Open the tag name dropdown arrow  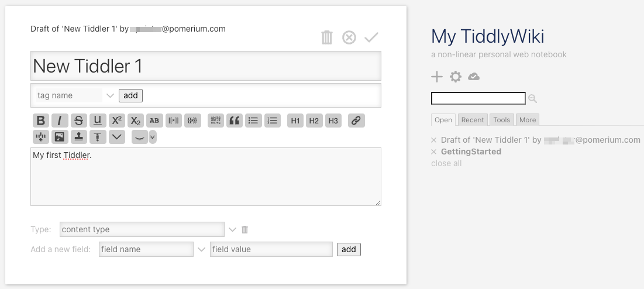[109, 95]
